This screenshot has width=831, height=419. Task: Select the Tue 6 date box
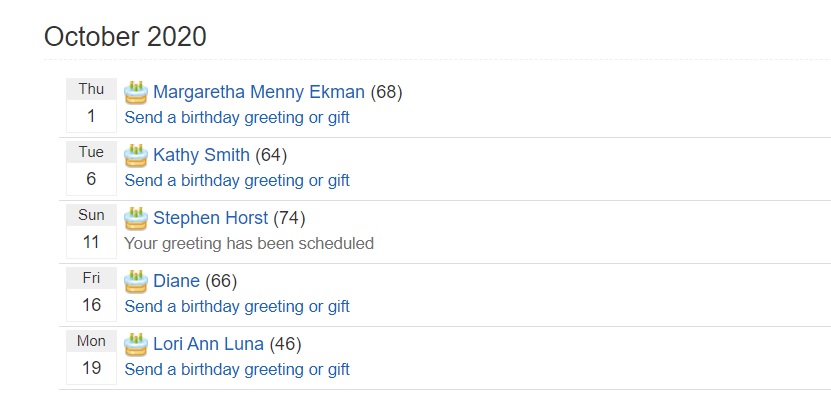tap(91, 167)
